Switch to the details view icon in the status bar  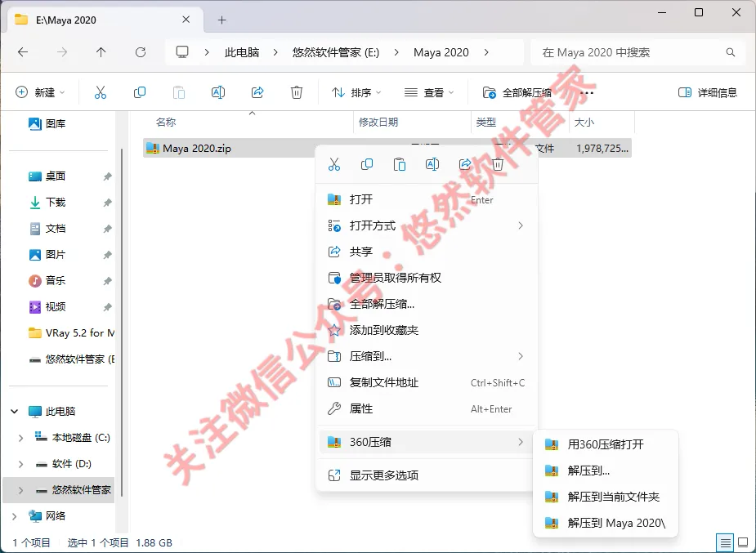point(726,543)
